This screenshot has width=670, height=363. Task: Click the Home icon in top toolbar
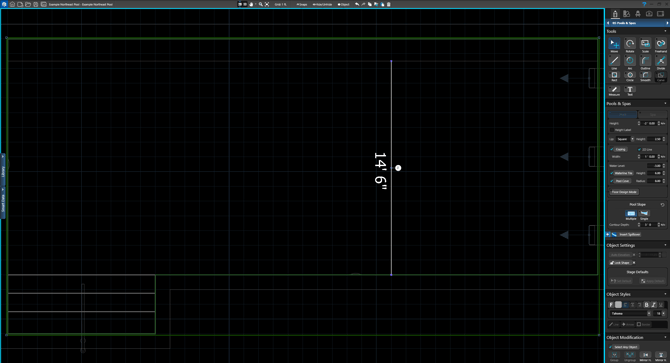(12, 4)
